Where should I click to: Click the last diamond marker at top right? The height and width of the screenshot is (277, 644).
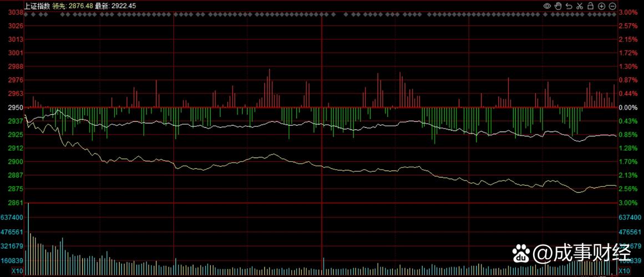pyautogui.click(x=615, y=14)
